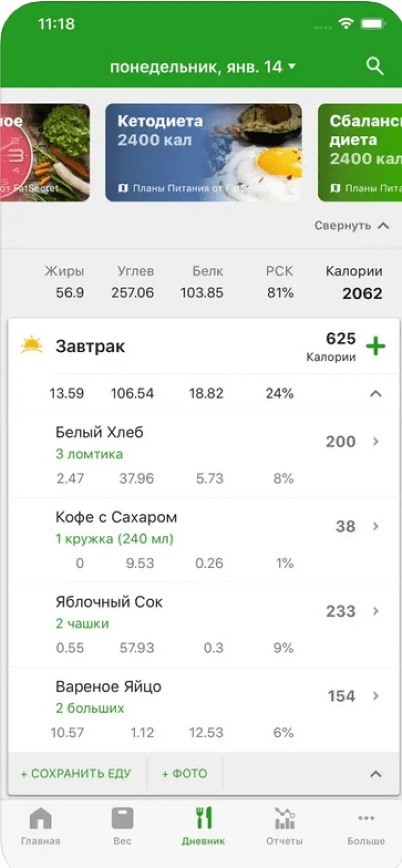Tap the search magnifier icon
402x868 pixels.
[x=375, y=66]
